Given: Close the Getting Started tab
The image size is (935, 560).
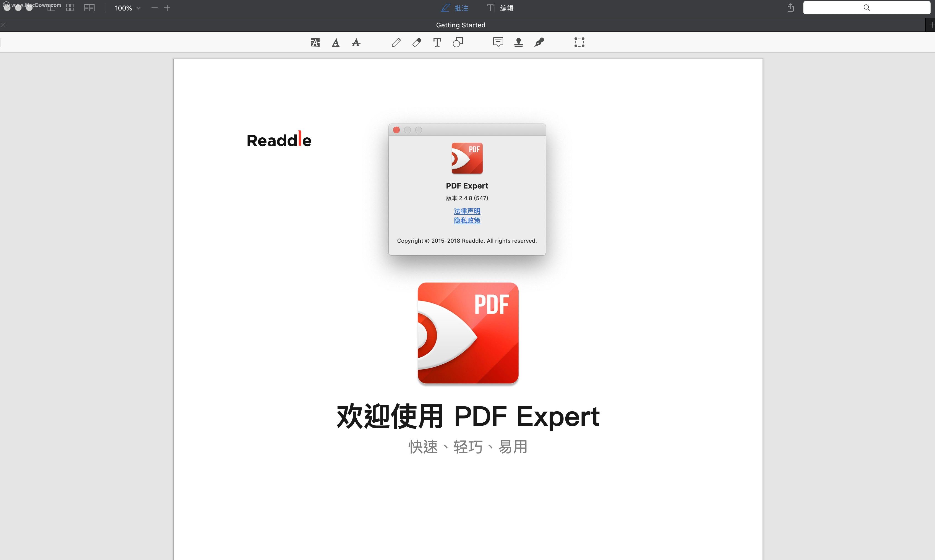Looking at the screenshot, I should click(x=3, y=25).
